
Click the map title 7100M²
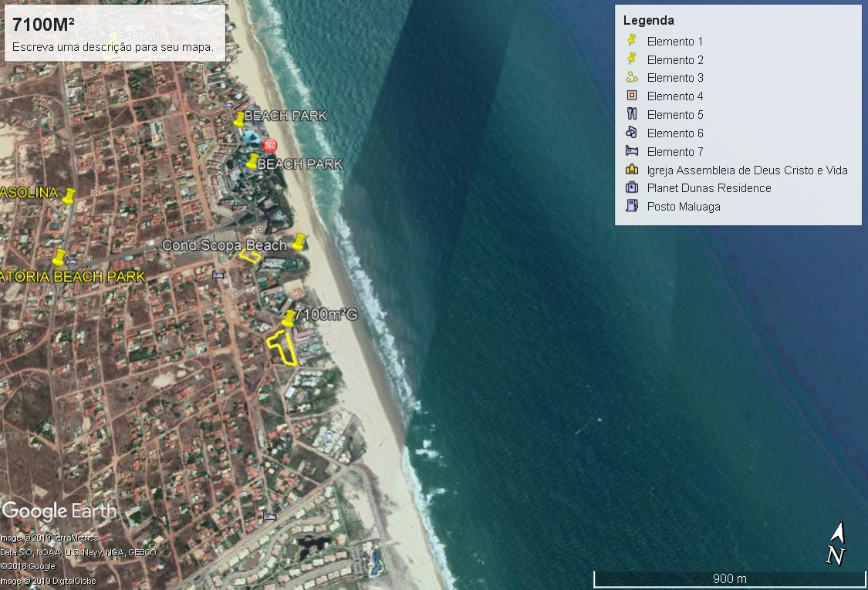[43, 25]
